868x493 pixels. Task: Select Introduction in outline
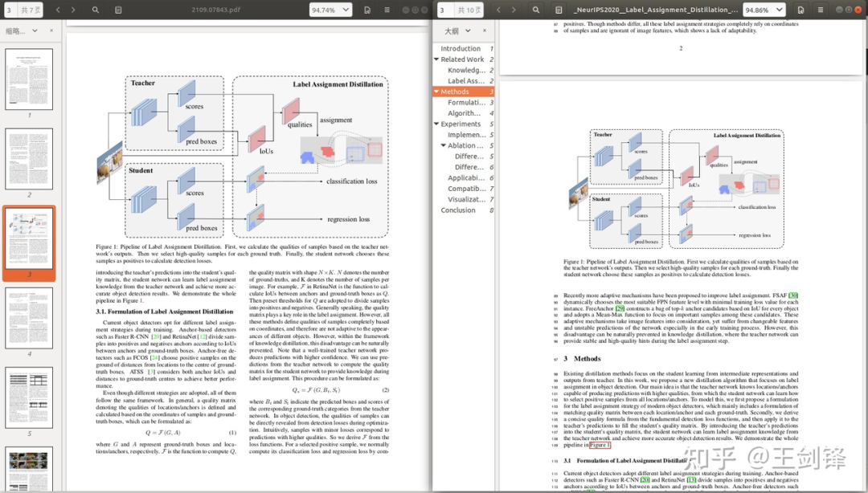pyautogui.click(x=461, y=49)
